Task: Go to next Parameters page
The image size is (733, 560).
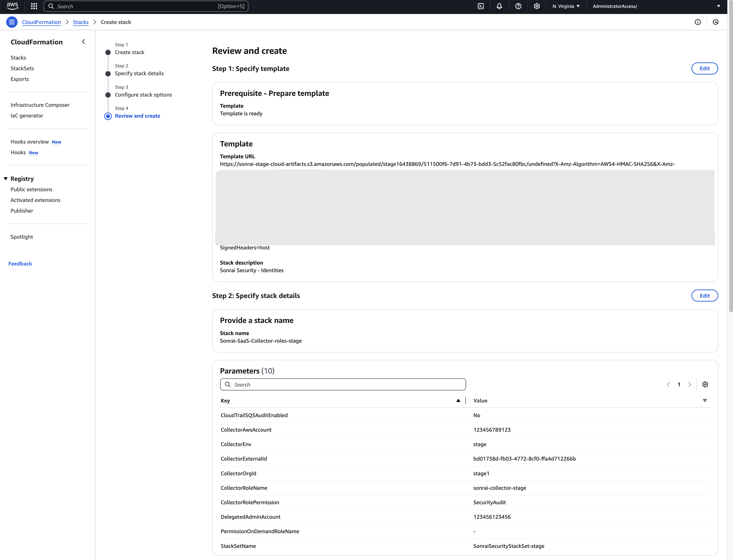Action: point(690,384)
